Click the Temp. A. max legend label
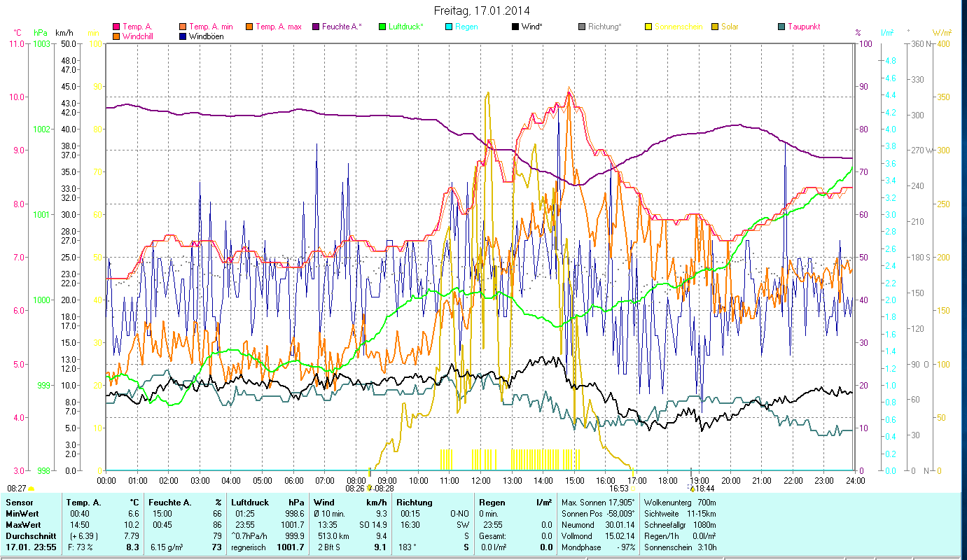967x560 pixels. [278, 27]
